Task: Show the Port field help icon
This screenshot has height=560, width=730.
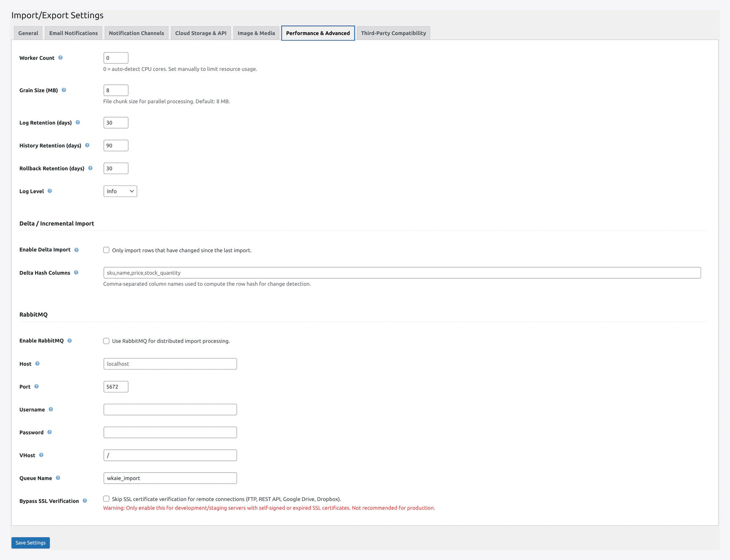Action: pyautogui.click(x=36, y=386)
